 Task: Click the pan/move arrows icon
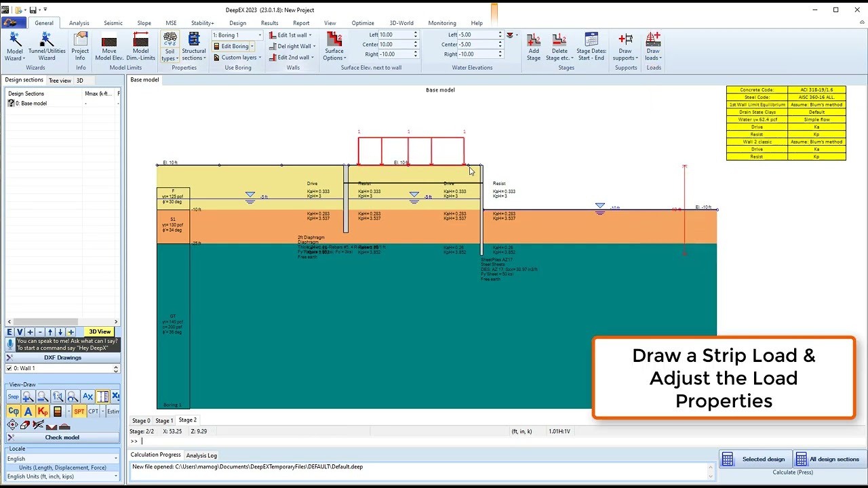(12, 425)
